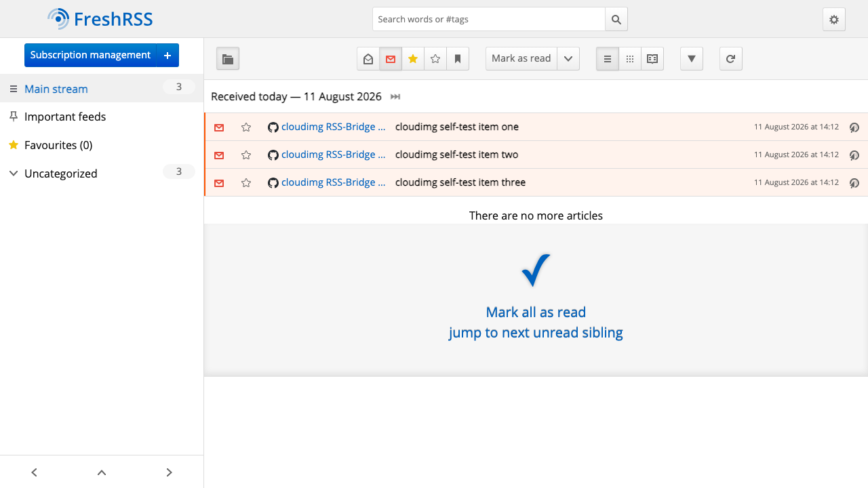Click the Mark as read button

521,59
